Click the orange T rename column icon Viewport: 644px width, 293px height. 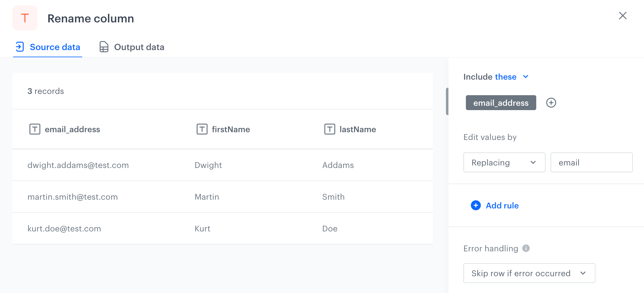pyautogui.click(x=25, y=18)
